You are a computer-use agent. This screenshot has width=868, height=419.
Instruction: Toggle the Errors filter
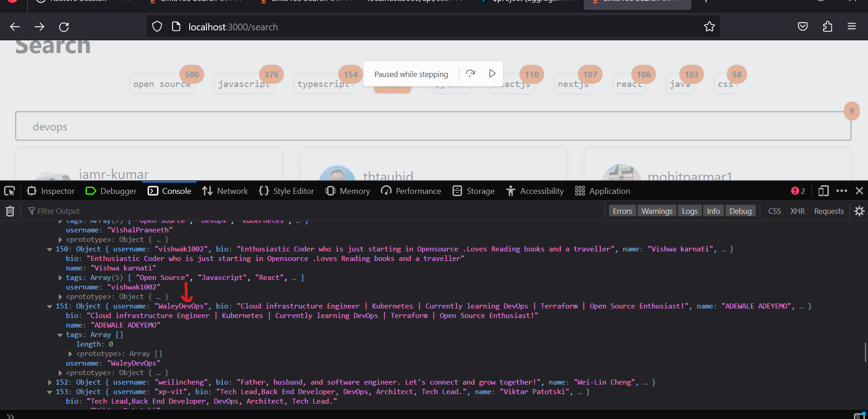pos(622,211)
